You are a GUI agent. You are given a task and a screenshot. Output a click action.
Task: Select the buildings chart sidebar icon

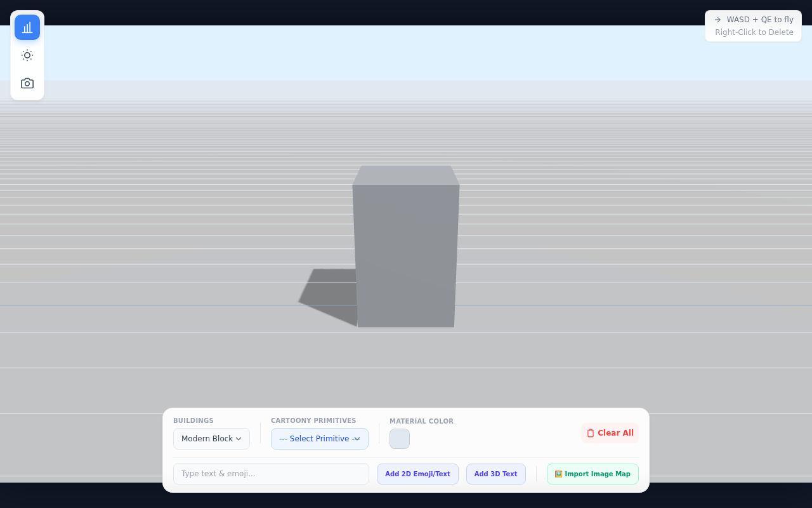27,27
